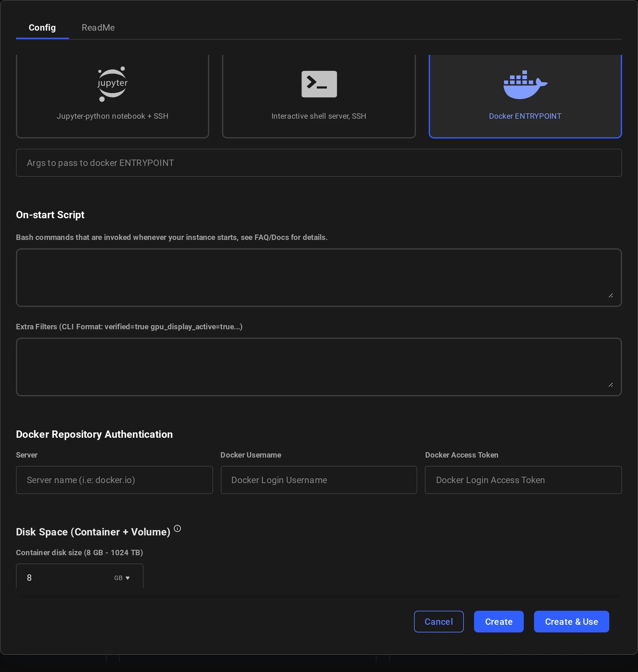Click the 'Container disk size (8 GB - 1024 TB)' label
The width and height of the screenshot is (638, 672).
(79, 552)
